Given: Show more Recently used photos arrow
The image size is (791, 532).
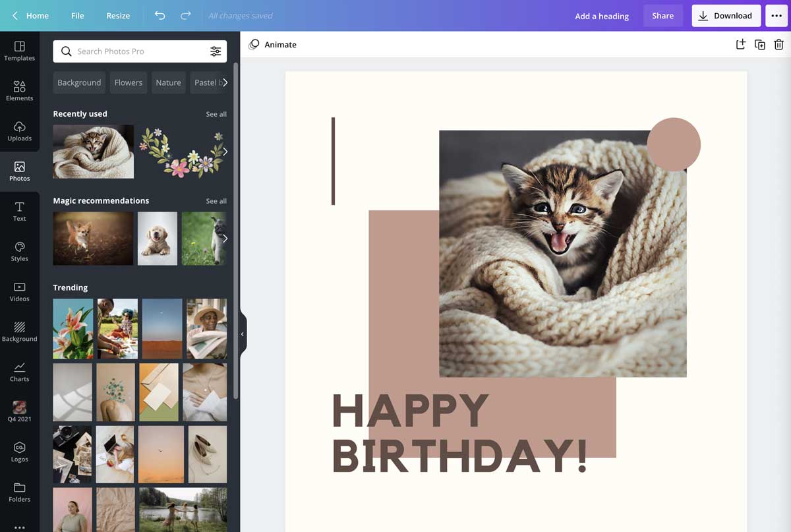Looking at the screenshot, I should [225, 152].
